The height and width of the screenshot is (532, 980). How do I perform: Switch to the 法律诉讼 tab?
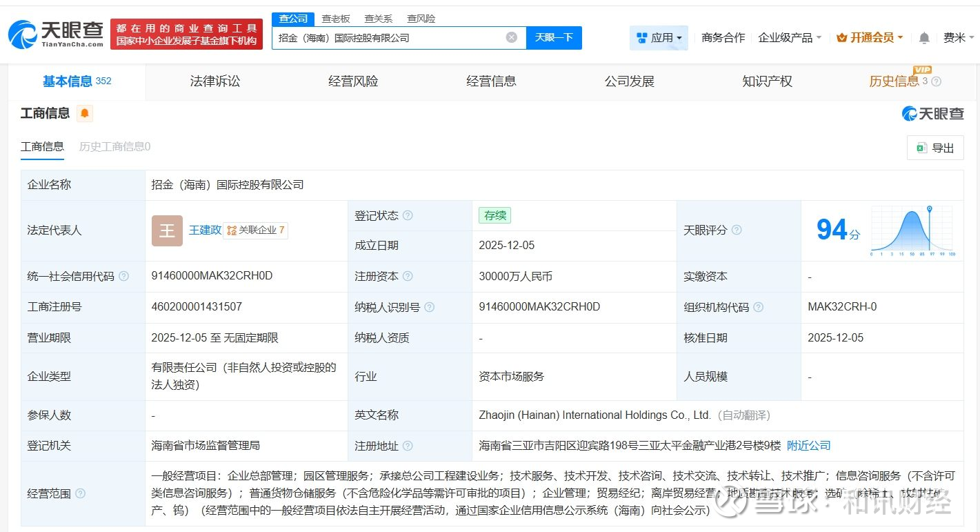215,81
